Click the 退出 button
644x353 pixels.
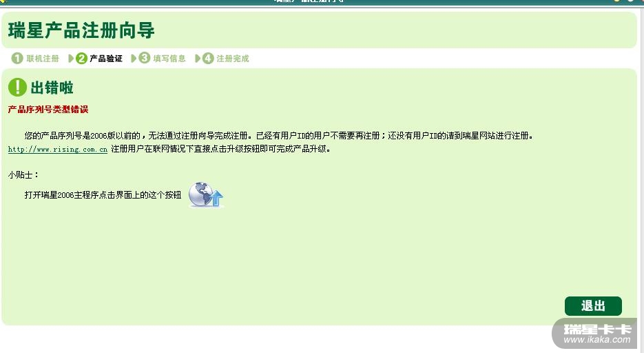pos(593,306)
